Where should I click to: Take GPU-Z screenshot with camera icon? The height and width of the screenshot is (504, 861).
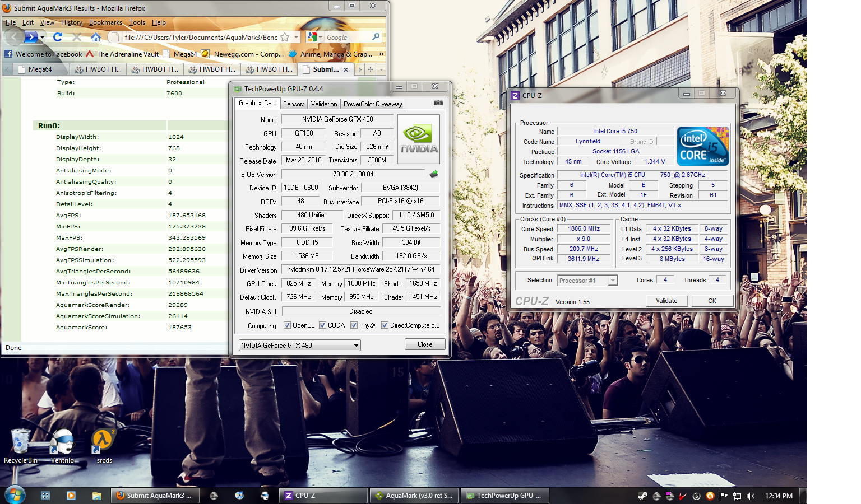pyautogui.click(x=438, y=103)
